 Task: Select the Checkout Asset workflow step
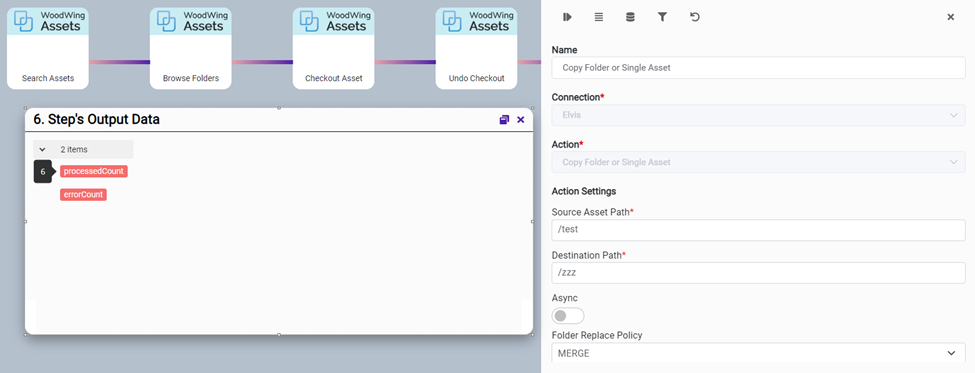334,48
